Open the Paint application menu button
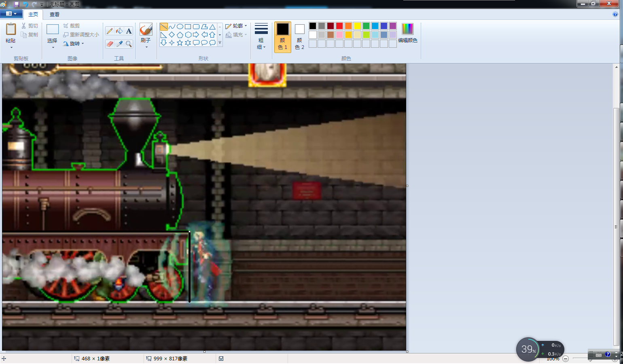The height and width of the screenshot is (364, 623). click(x=11, y=14)
